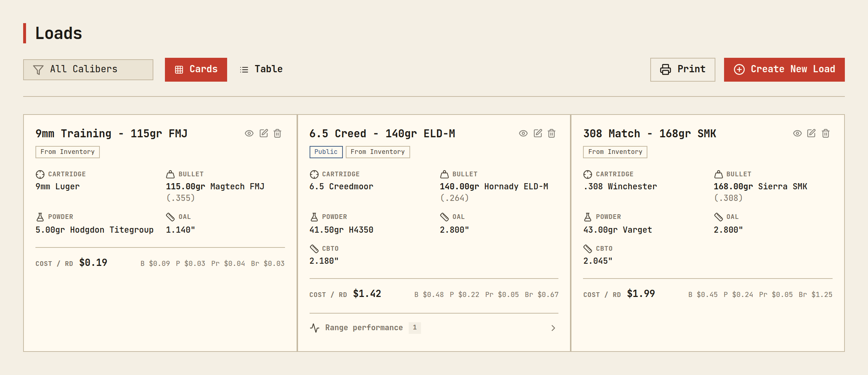
Task: Click the cartridge icon on 308 Match card
Action: click(x=588, y=174)
